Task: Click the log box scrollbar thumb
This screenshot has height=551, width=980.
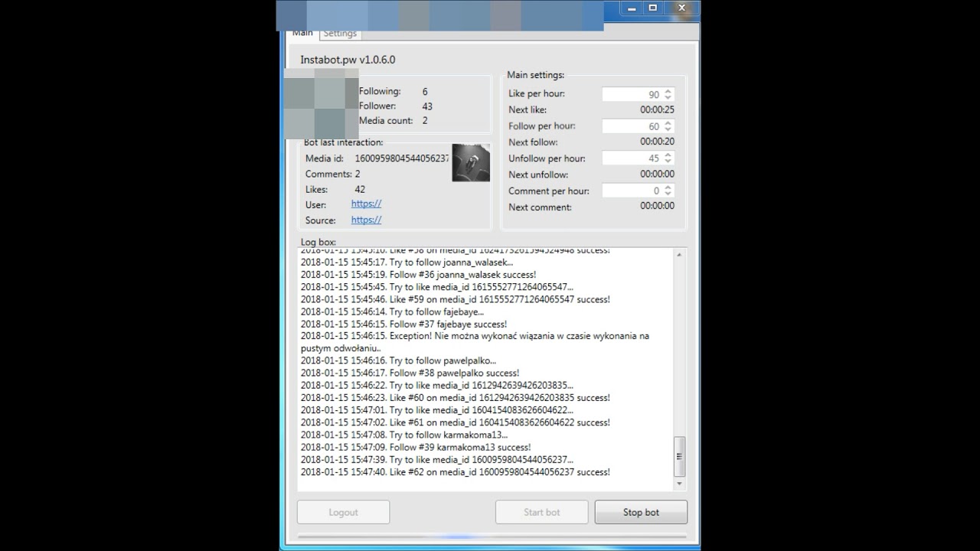Action: pos(678,456)
